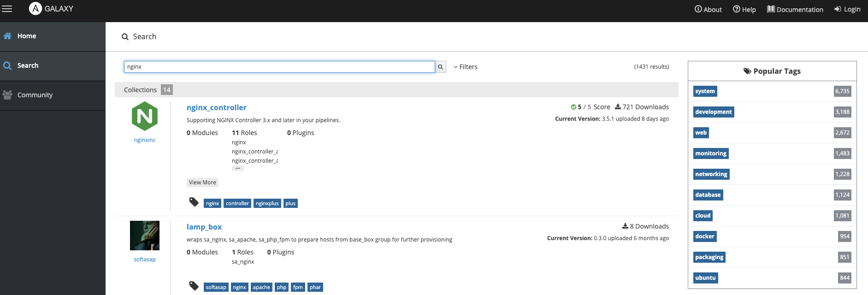Go to Home in the sidebar
Image resolution: width=868 pixels, height=295 pixels.
click(53, 36)
